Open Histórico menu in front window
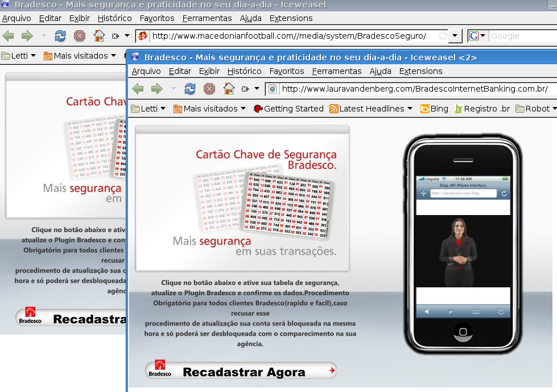 pyautogui.click(x=245, y=71)
